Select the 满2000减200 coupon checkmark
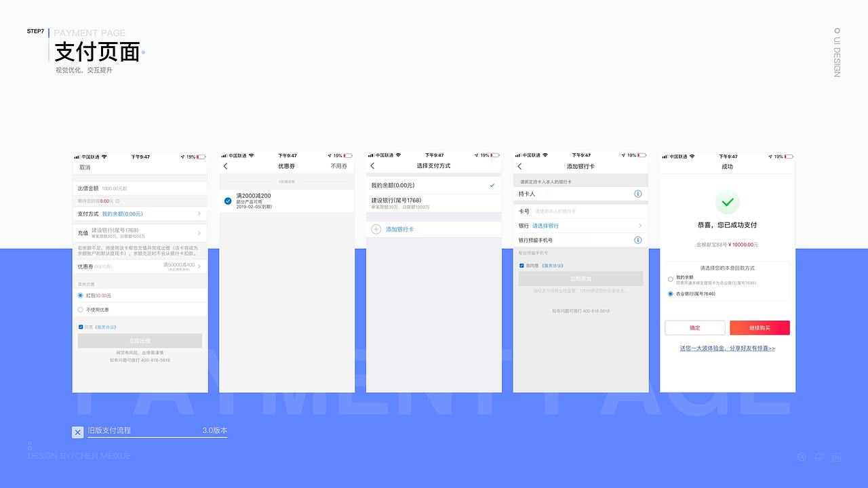868x488 pixels. click(x=227, y=200)
